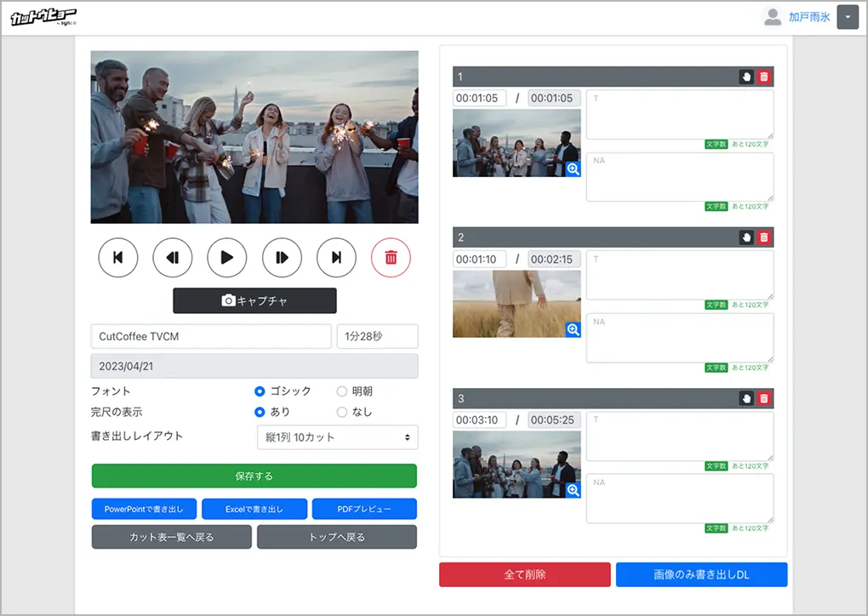
Task: Skip to the end of the video
Action: coord(336,258)
